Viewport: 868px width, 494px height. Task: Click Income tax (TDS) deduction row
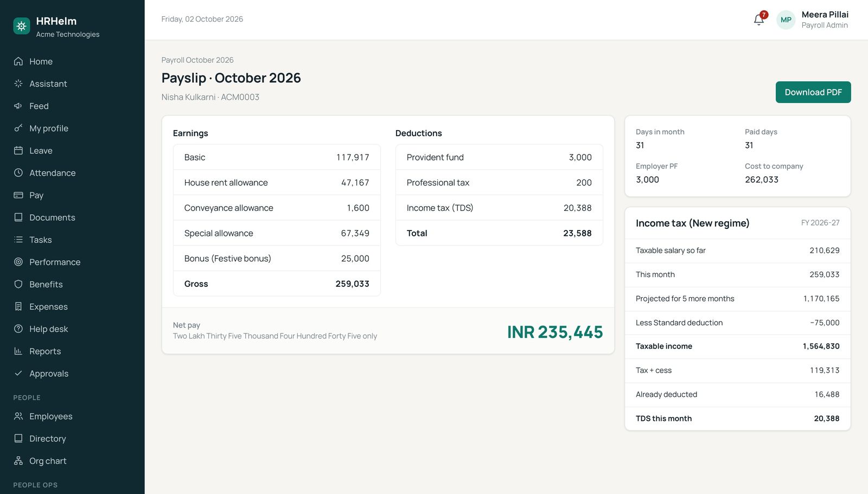[499, 208]
